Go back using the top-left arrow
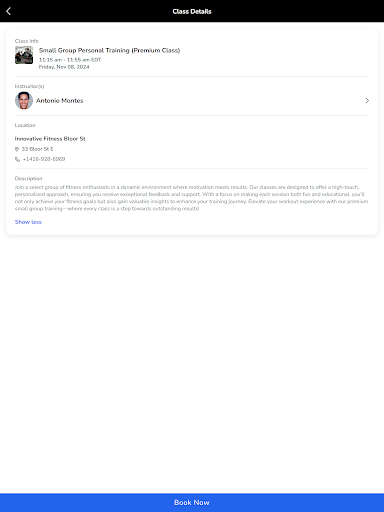Viewport: 384px width, 512px height. pyautogui.click(x=9, y=11)
